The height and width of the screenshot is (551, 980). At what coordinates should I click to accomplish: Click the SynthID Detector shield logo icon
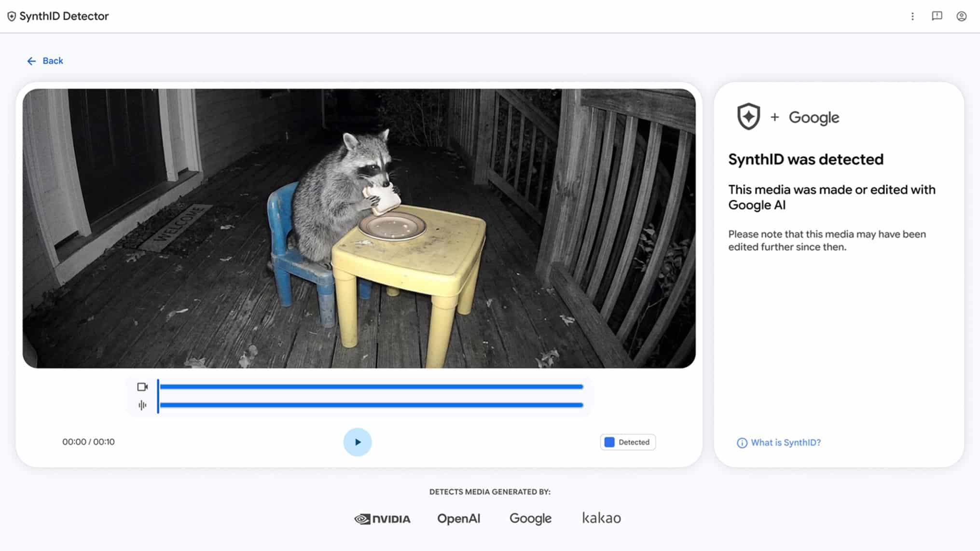(x=12, y=16)
